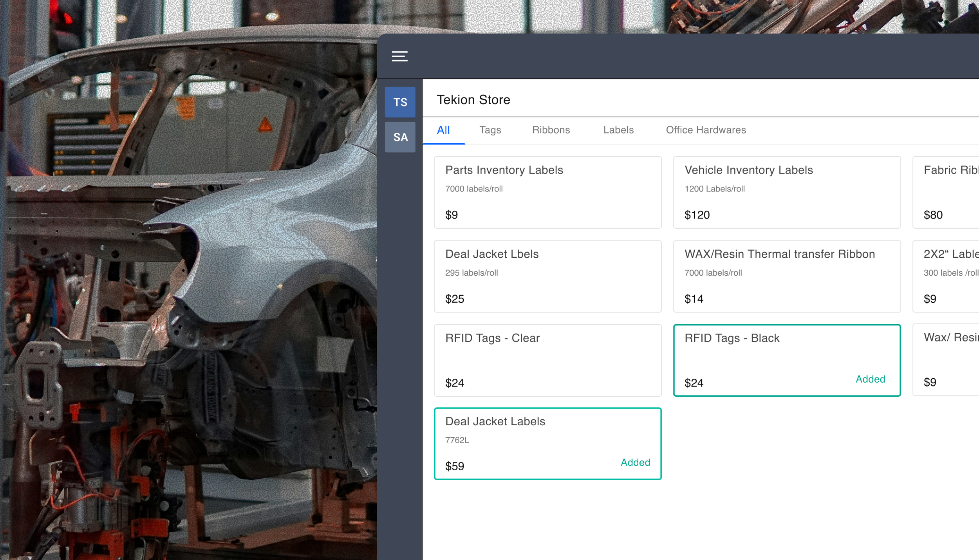Open the Ribbons tab
Screen dimensions: 979x560
(551, 130)
